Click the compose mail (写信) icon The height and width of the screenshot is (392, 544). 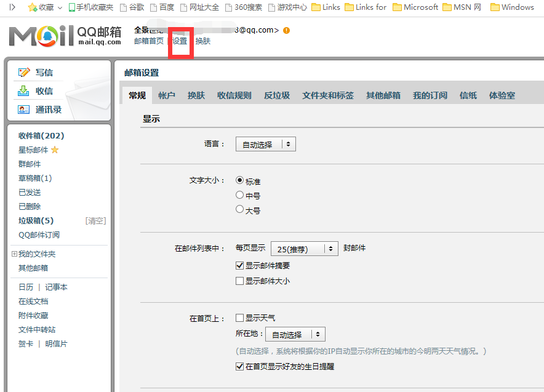[x=24, y=73]
